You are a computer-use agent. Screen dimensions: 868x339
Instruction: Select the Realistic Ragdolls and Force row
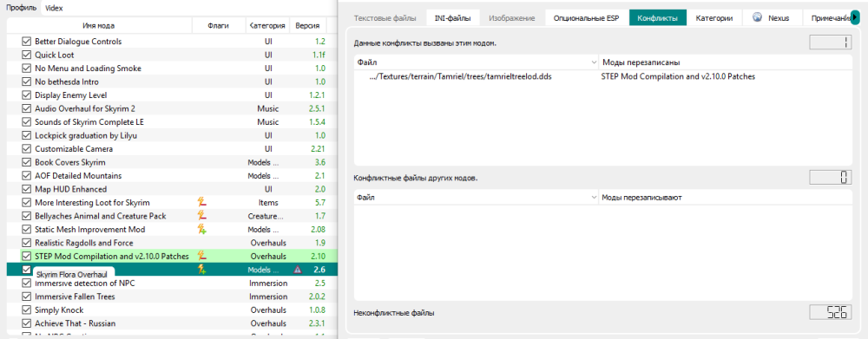point(172,243)
